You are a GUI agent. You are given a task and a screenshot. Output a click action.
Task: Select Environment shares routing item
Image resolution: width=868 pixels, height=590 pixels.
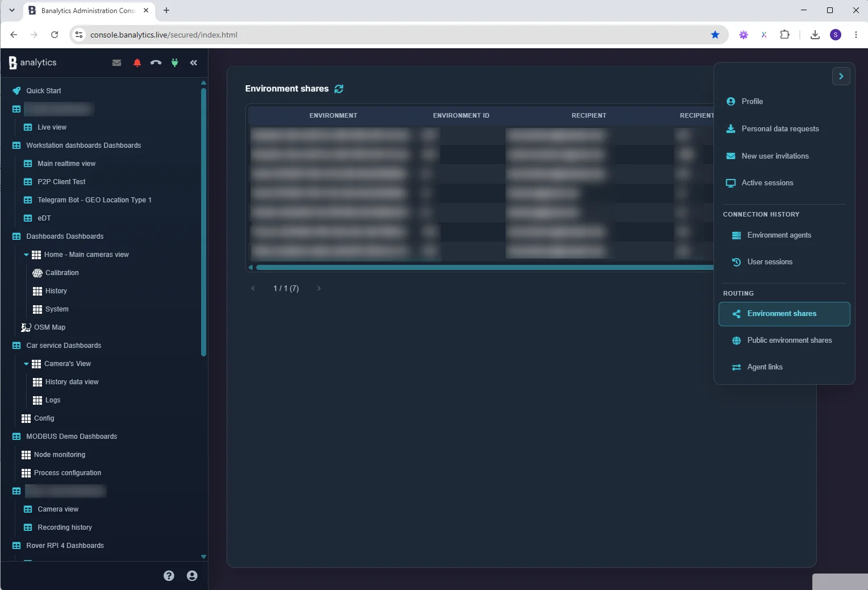784,314
